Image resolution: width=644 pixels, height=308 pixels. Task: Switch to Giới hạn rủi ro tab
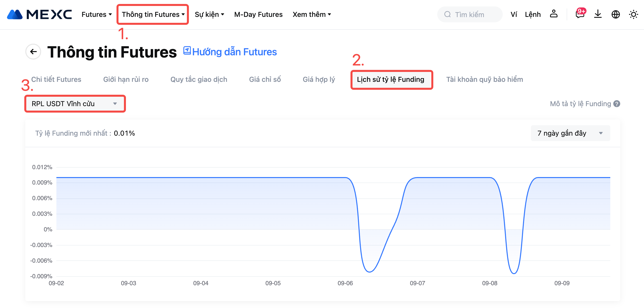click(126, 79)
